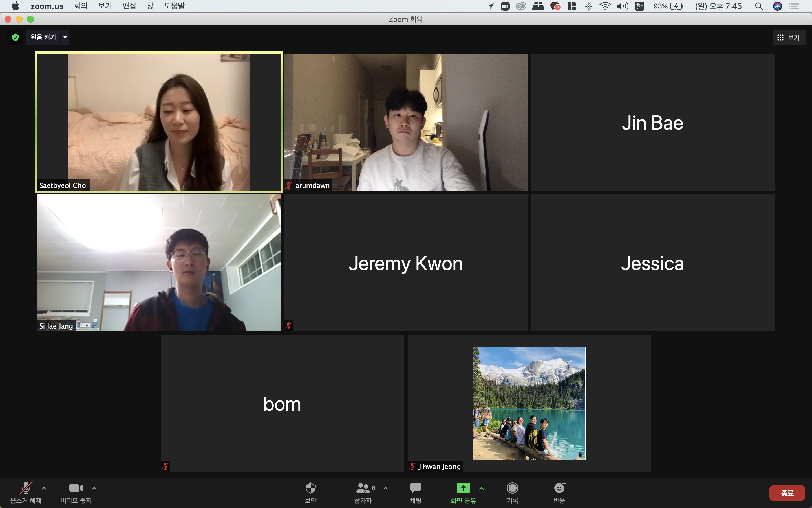812x508 pixels.
Task: Open dropdown arrow next to 원음 켜기
Action: (65, 37)
